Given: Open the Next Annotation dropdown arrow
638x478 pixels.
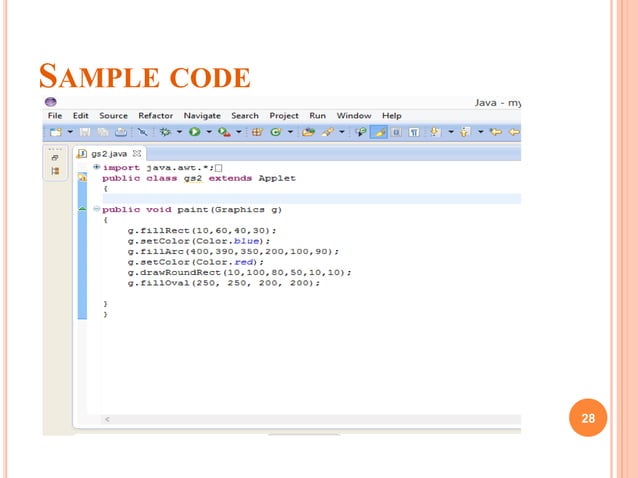Looking at the screenshot, I should 451,132.
